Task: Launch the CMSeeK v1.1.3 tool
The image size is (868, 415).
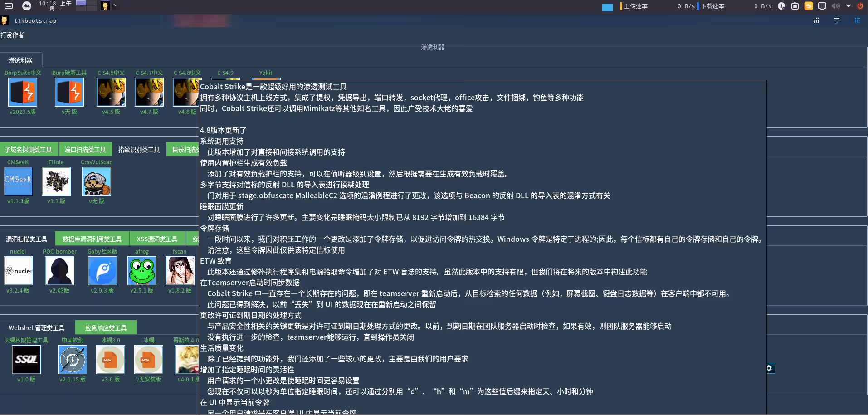Action: (x=18, y=181)
